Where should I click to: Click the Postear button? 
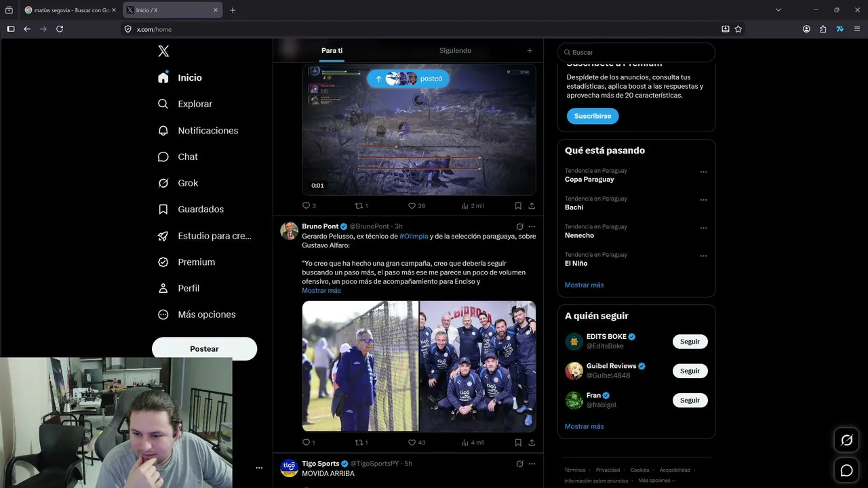(x=204, y=348)
